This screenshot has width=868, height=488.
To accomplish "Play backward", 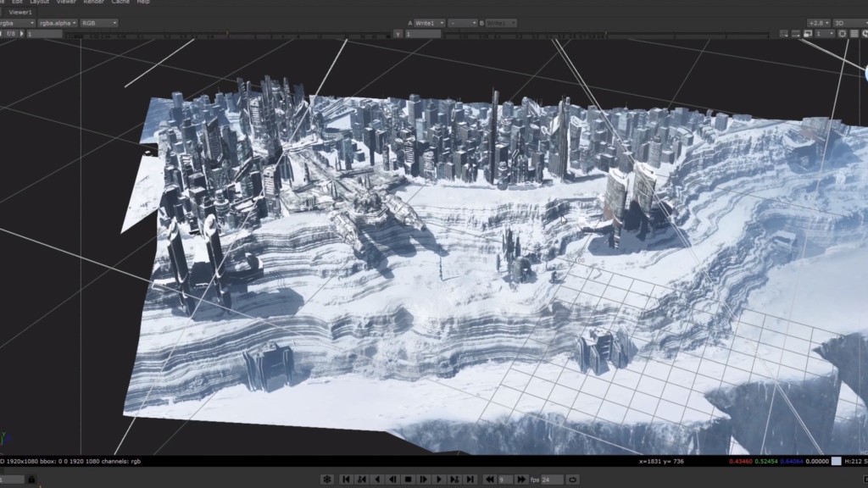I will (x=377, y=480).
